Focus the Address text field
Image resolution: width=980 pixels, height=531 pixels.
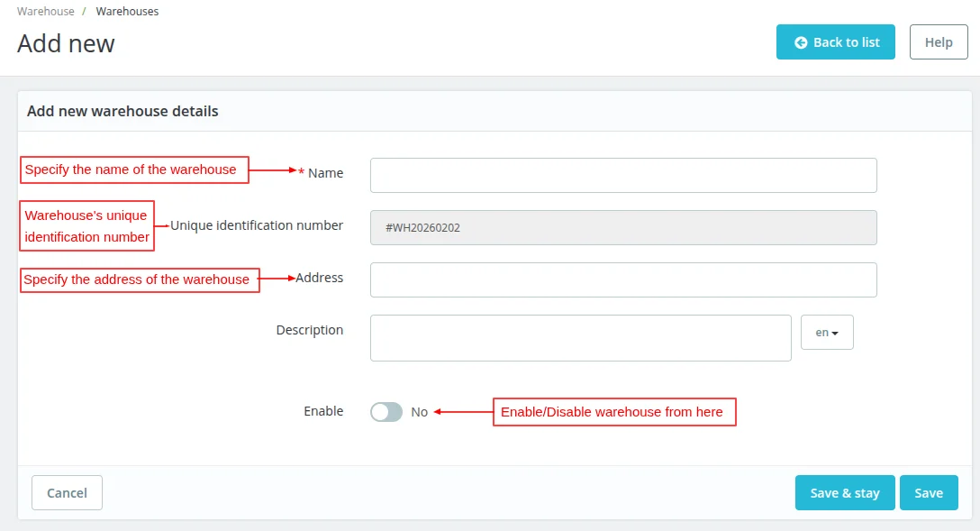623,279
